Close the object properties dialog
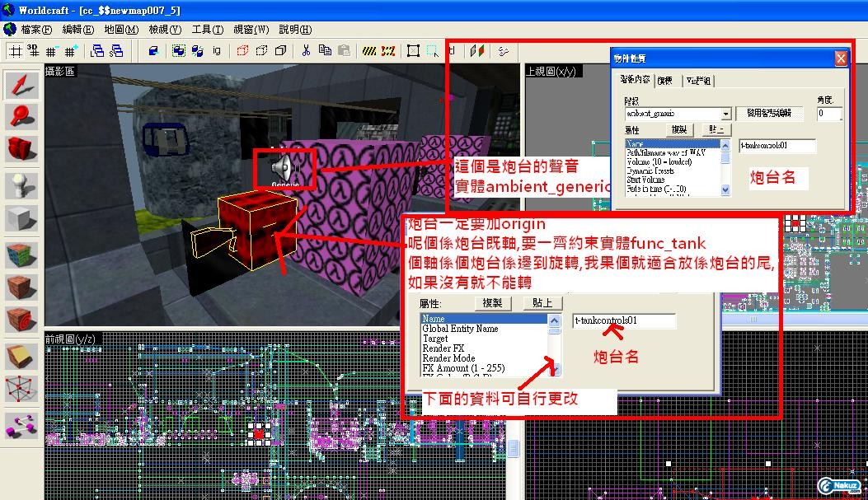The image size is (868, 500). pyautogui.click(x=841, y=58)
